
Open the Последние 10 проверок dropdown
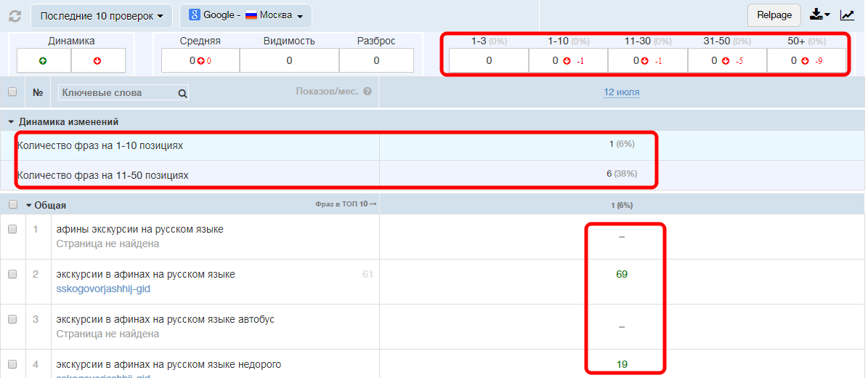[x=102, y=15]
